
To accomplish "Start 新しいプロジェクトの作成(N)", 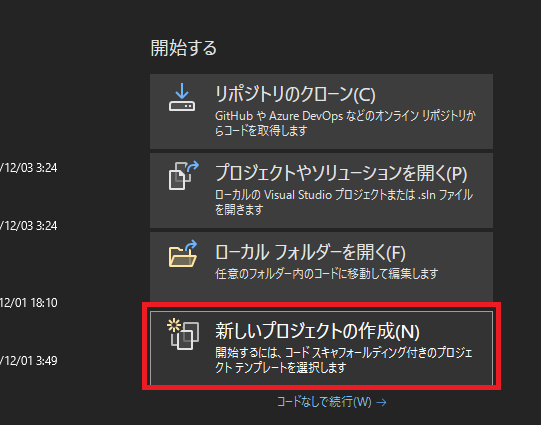I will click(321, 348).
